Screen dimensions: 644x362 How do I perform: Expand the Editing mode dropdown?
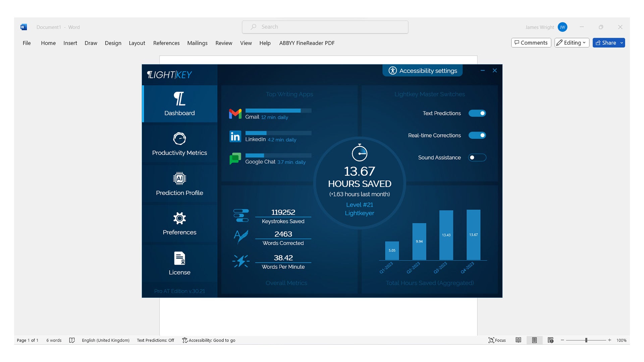572,43
